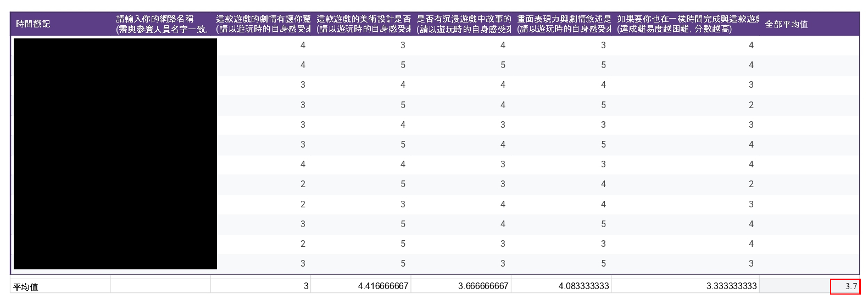868x305 pixels.
Task: Select the 是否有沉浸遊戲中故事 column header
Action: click(461, 24)
